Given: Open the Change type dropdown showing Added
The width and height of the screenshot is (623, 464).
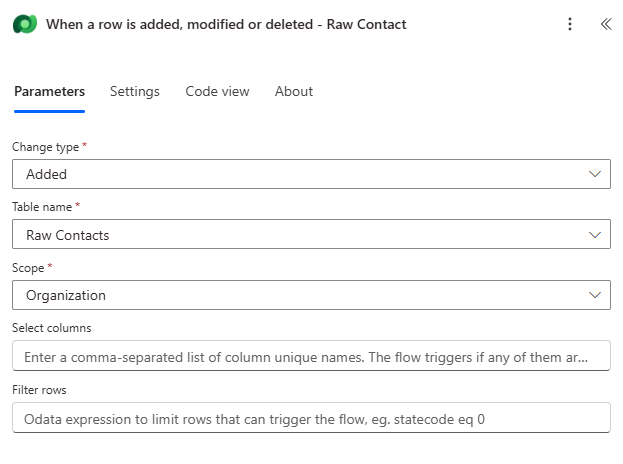Looking at the screenshot, I should point(300,174).
